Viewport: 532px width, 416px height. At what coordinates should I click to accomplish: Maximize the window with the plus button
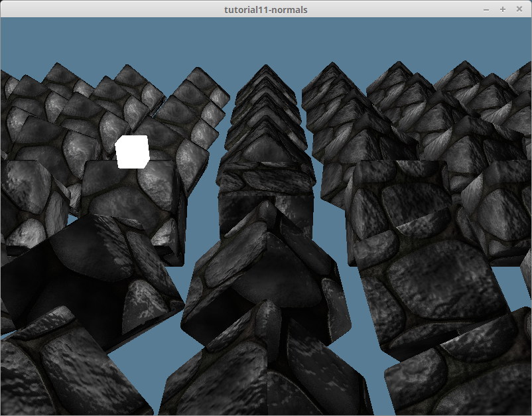coord(502,9)
